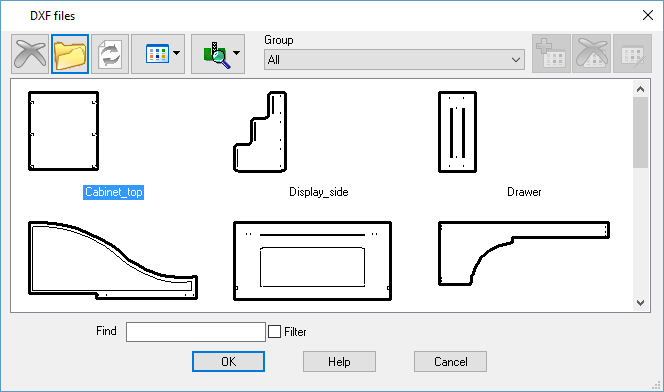
Task: Click the Cancel button
Action: [x=450, y=362]
